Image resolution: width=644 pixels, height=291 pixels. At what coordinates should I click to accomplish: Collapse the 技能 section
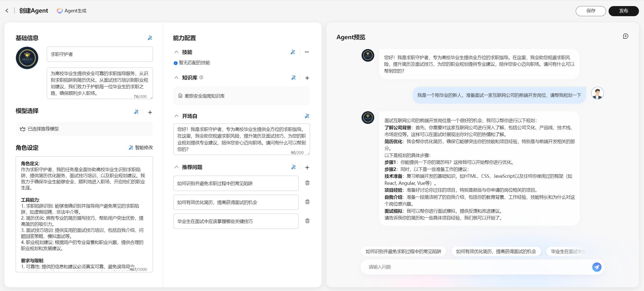pyautogui.click(x=176, y=52)
